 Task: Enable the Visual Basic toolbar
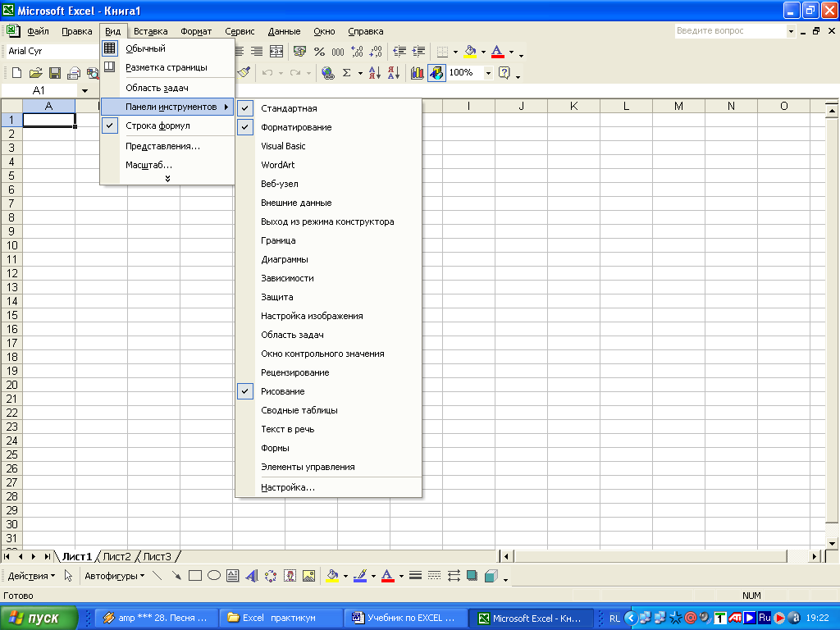click(x=329, y=146)
